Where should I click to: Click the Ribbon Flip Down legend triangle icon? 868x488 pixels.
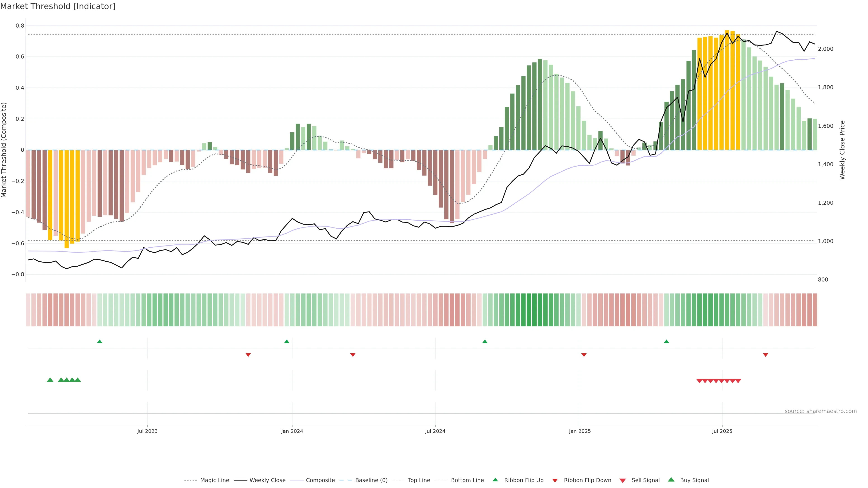click(x=555, y=481)
